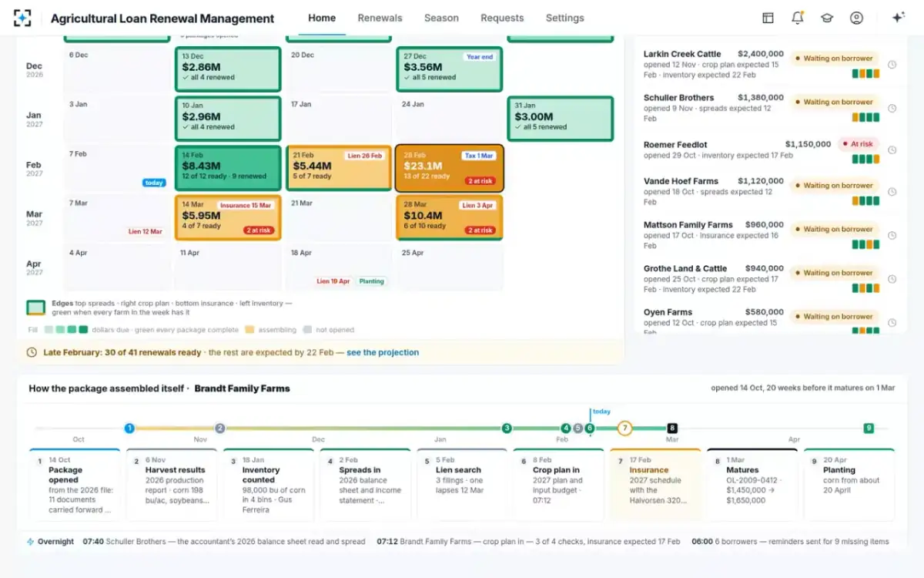Click the clock icon for Roemer Feedlot
Viewport: 924px width, 578px height.
892,150
